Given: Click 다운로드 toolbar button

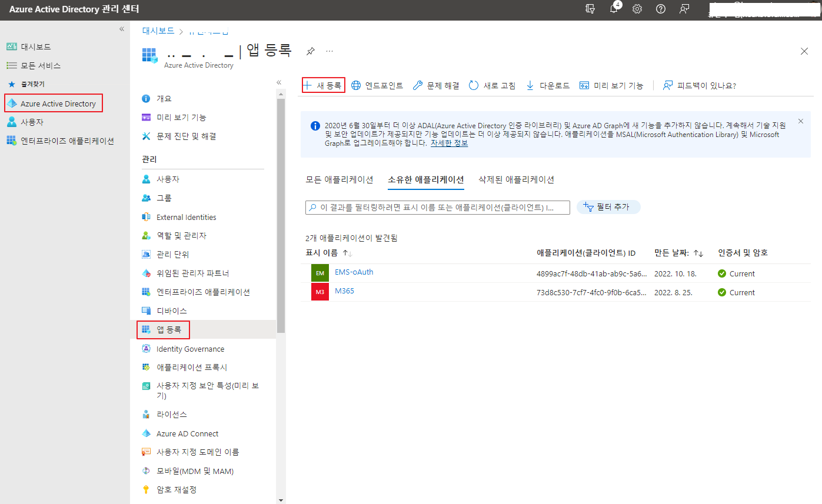Looking at the screenshot, I should (547, 85).
